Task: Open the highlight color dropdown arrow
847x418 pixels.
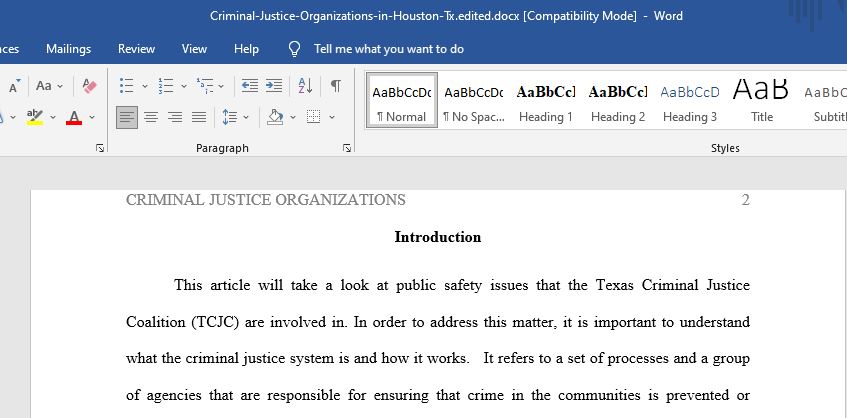Action: click(x=53, y=117)
